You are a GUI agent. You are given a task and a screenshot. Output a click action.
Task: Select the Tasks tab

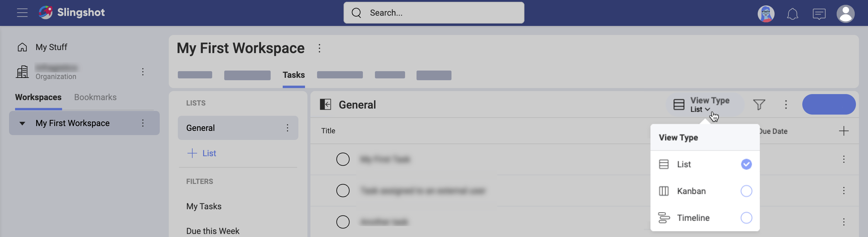(x=294, y=75)
